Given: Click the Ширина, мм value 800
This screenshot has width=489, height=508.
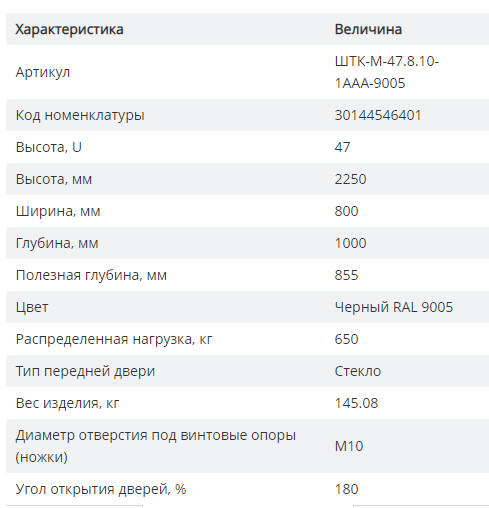Looking at the screenshot, I should click(x=346, y=211).
